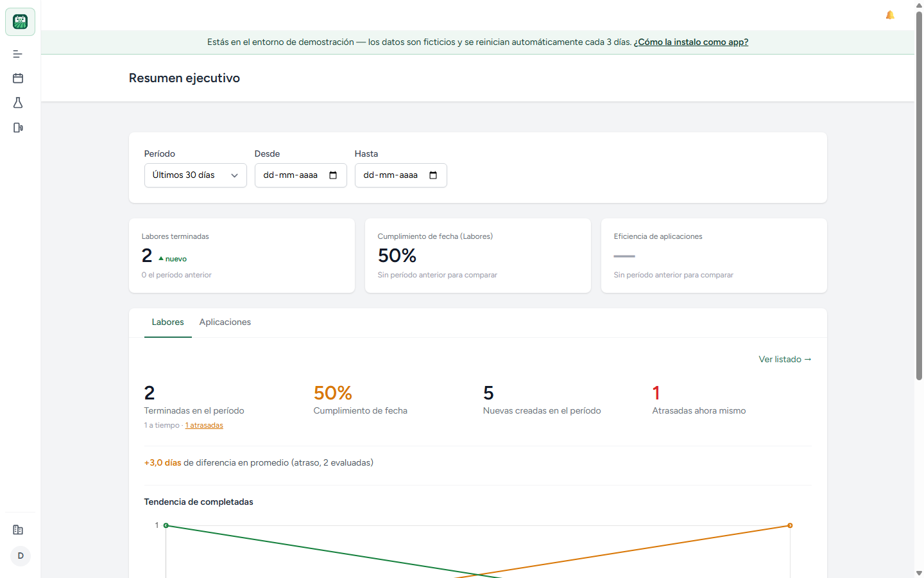Click the 'Resumen ejecutivo' page heading
This screenshot has width=924, height=578.
pos(184,78)
